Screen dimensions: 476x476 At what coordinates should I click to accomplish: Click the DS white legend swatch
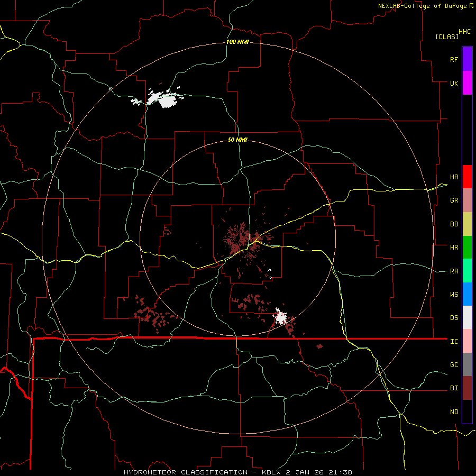coord(467,317)
